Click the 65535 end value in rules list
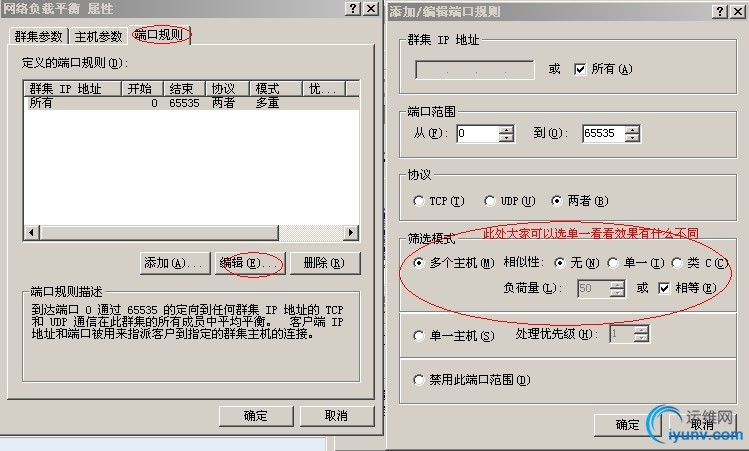Screen dimensions: 749x451 (184, 103)
